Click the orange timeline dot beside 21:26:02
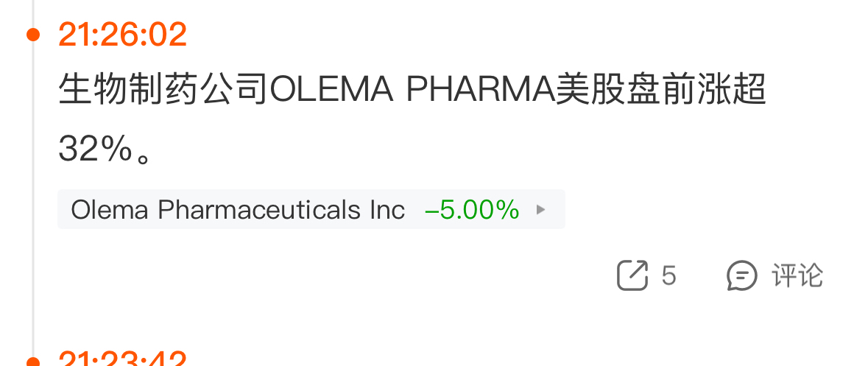This screenshot has width=868, height=366. pyautogui.click(x=32, y=34)
